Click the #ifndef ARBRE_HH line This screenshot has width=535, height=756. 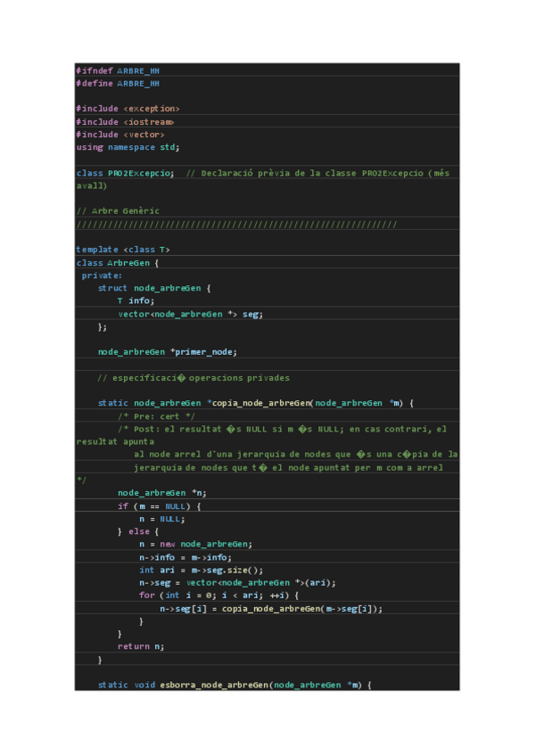118,70
